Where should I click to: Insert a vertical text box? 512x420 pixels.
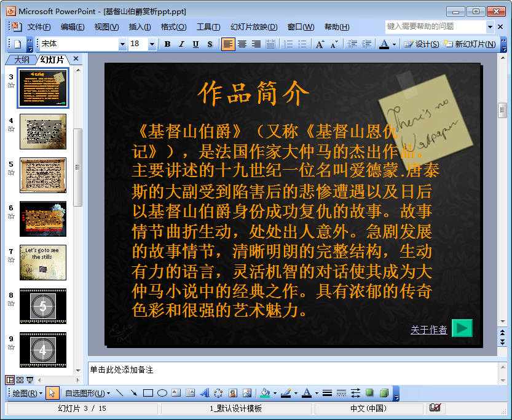pyautogui.click(x=191, y=393)
